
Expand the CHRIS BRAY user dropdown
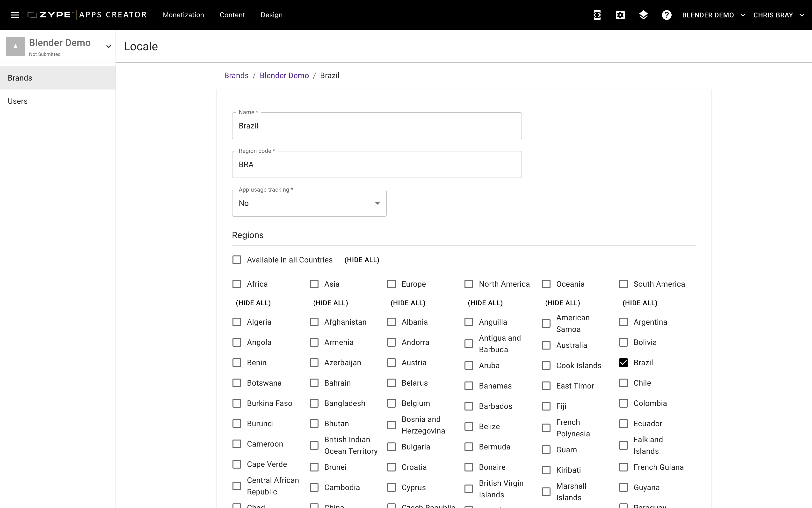tap(778, 15)
